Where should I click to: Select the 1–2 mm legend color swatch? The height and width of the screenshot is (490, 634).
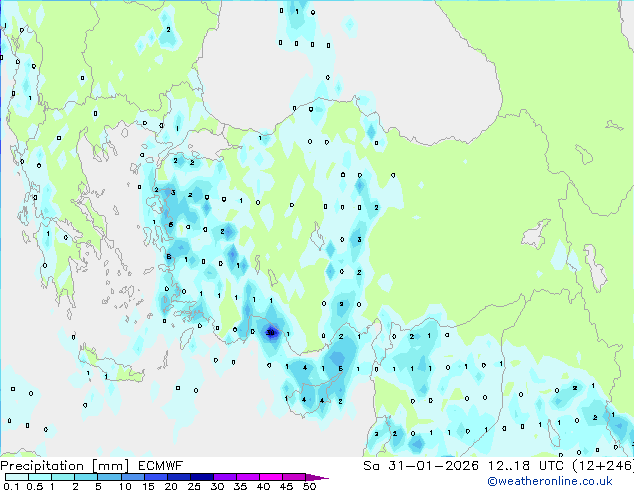(63, 477)
